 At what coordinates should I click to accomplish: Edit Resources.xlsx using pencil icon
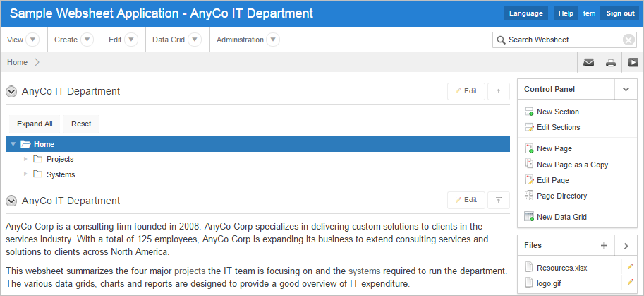coord(631,267)
